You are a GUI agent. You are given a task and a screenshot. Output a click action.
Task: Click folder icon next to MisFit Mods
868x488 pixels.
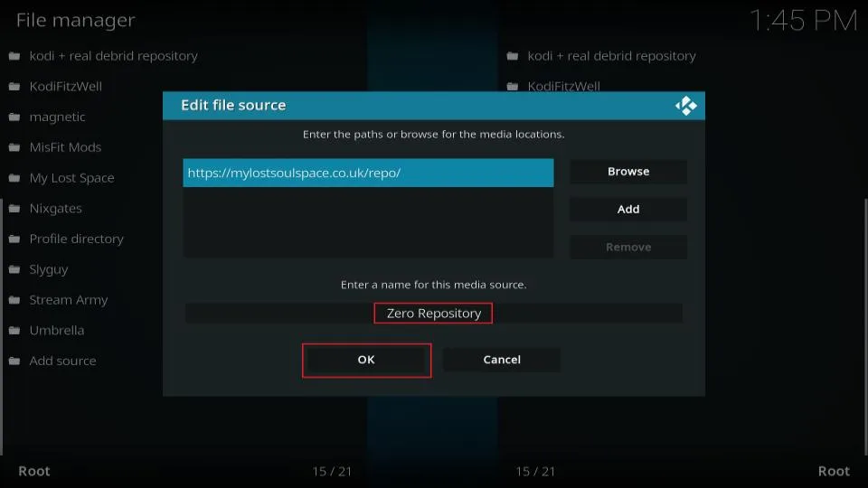coord(14,147)
